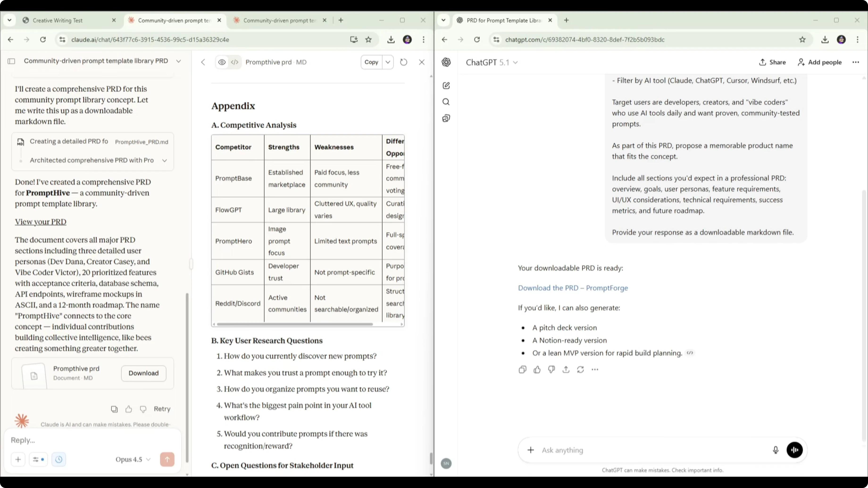Click ChatGPT sidebar search icon

tap(446, 102)
